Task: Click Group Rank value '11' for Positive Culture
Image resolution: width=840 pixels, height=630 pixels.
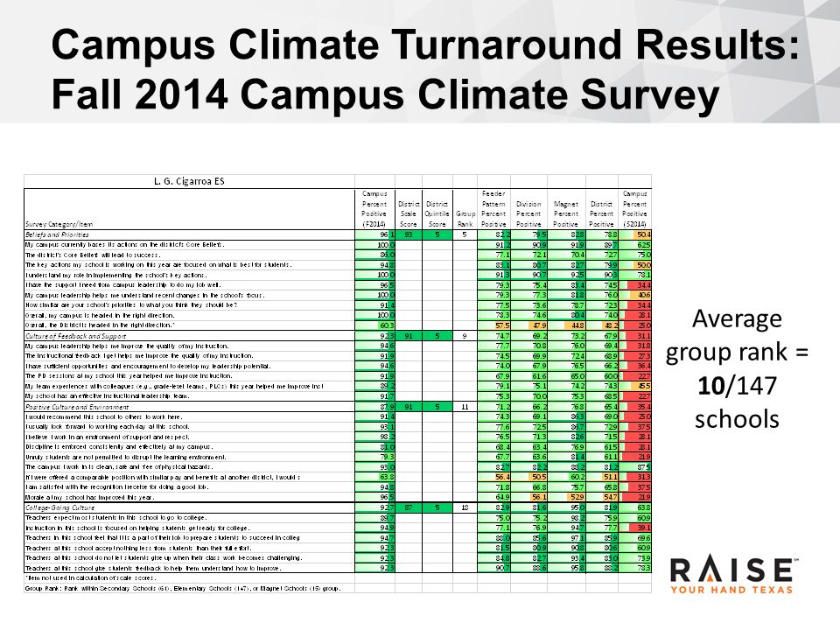Action: click(465, 407)
